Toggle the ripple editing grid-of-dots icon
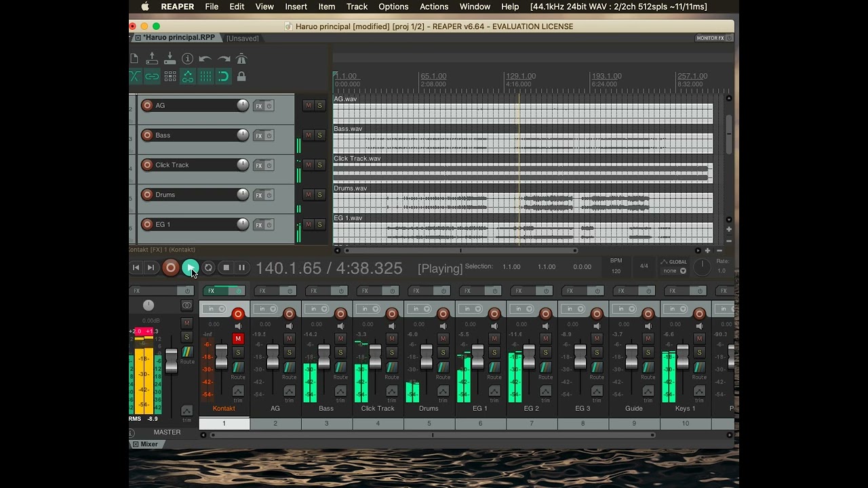This screenshot has height=488, width=868. pos(170,77)
